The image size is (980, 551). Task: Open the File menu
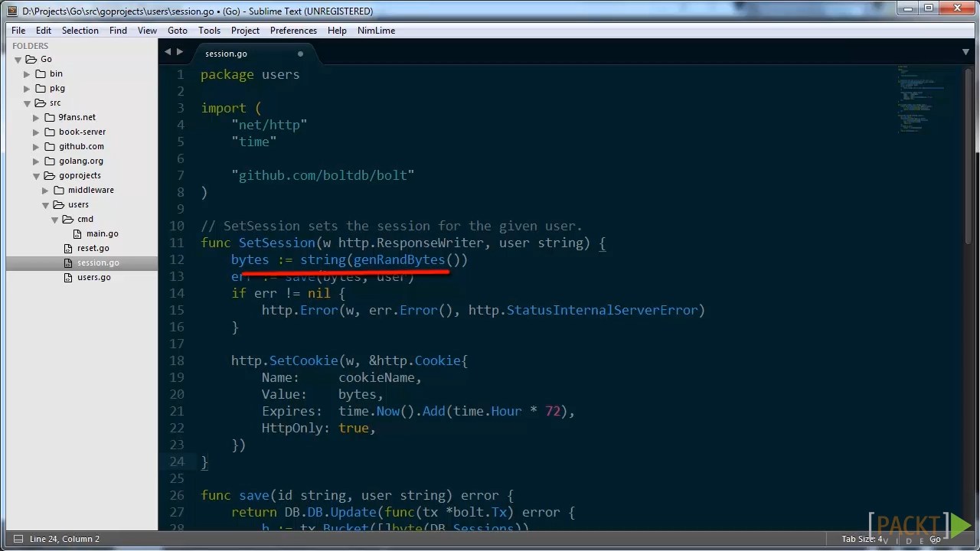[x=18, y=31]
